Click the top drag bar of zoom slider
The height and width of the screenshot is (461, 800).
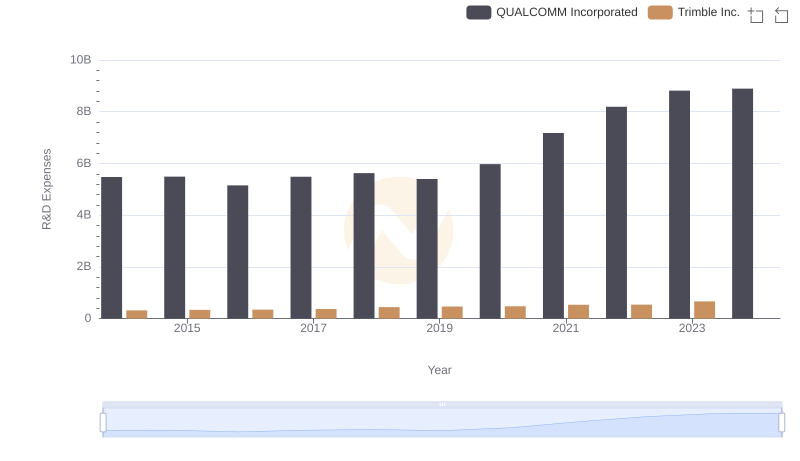[x=442, y=404]
